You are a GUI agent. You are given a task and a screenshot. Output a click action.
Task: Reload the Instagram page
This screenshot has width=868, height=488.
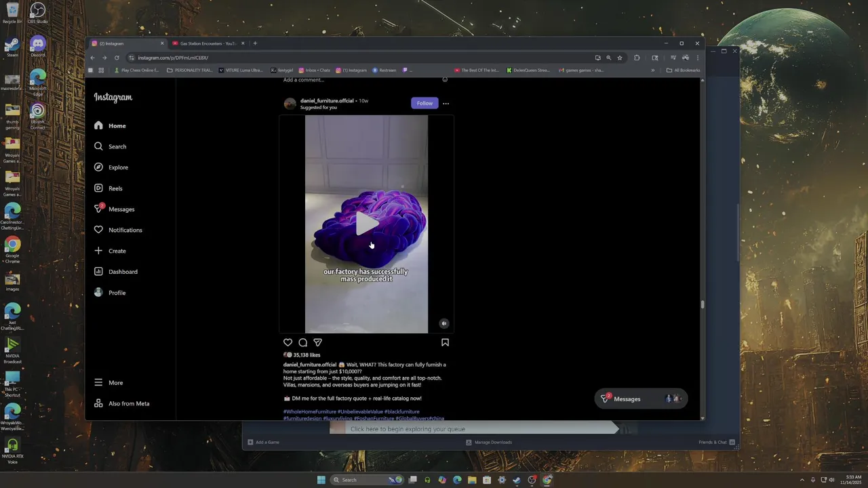(117, 58)
